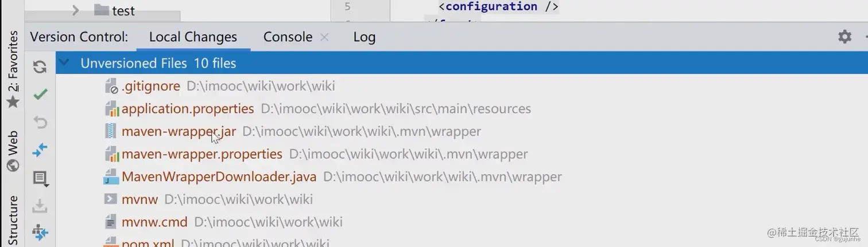
Task: Open the changelist comment icon menu
Action: pyautogui.click(x=40, y=178)
